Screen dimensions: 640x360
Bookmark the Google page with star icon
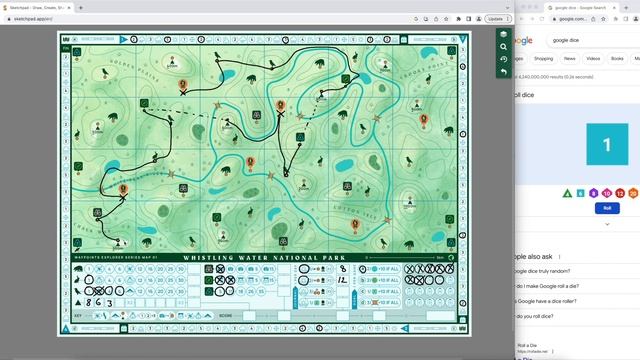coord(603,19)
